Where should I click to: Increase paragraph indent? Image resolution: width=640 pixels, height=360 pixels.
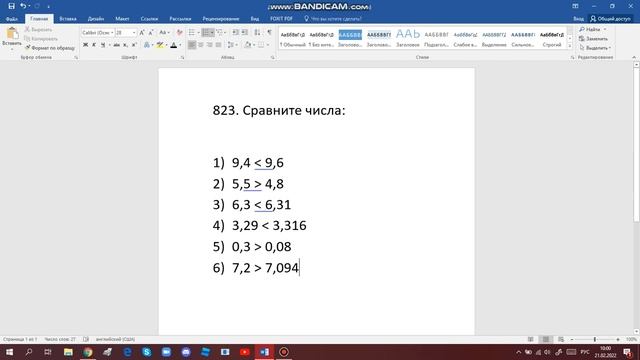245,32
